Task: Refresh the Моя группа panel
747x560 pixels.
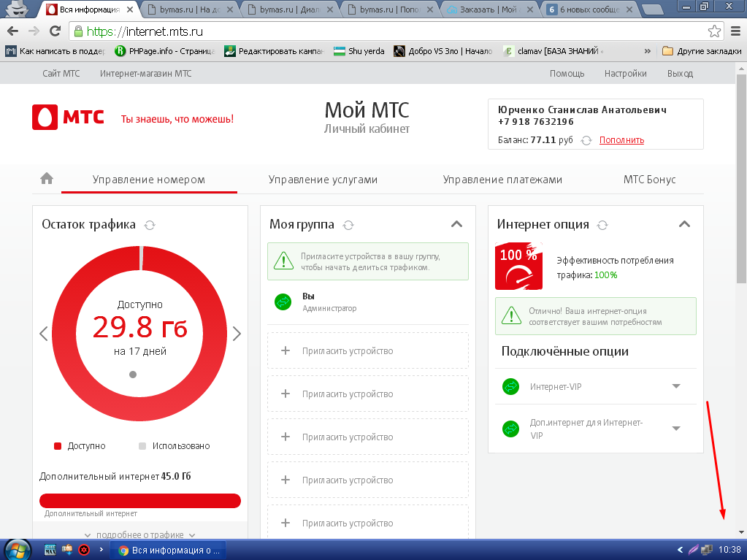Action: point(348,225)
